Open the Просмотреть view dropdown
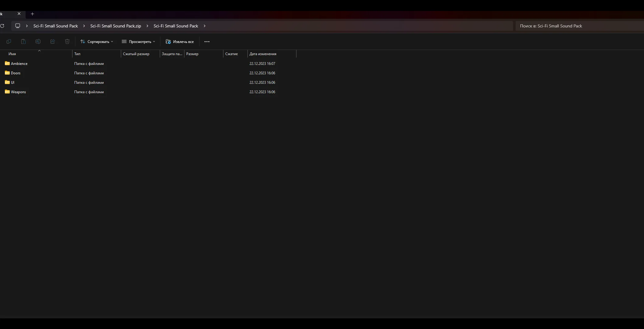Screen dimensions: 644x329 138,42
